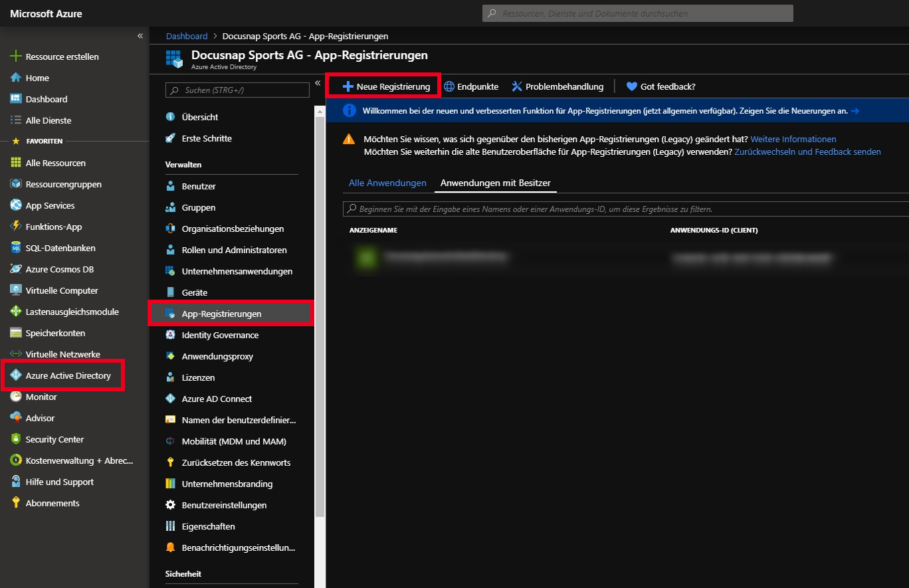Click Neue Registrierung button
909x588 pixels.
385,86
